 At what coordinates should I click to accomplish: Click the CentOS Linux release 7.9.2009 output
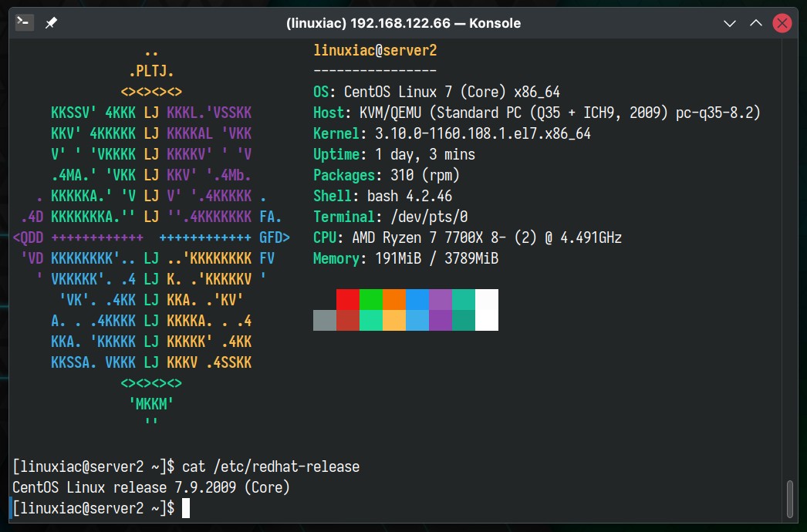[151, 487]
